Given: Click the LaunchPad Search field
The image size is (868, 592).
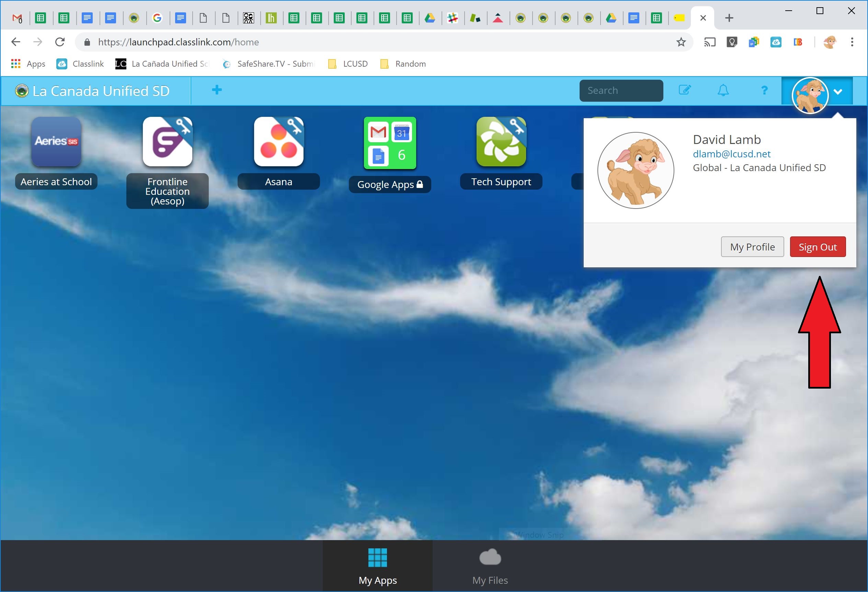Looking at the screenshot, I should click(621, 90).
